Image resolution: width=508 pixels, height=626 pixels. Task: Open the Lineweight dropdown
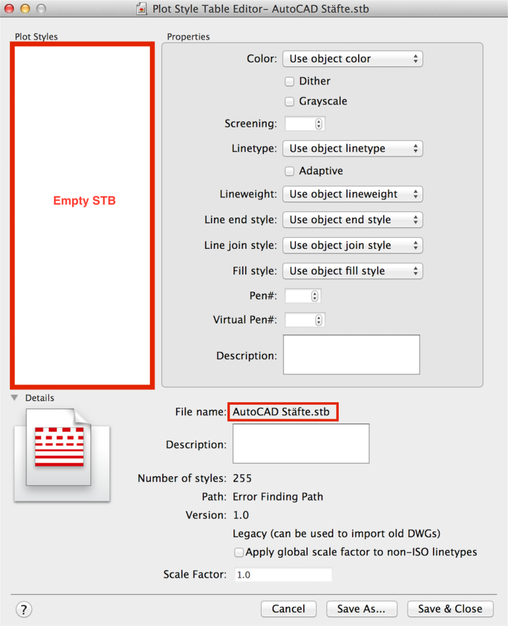[352, 194]
